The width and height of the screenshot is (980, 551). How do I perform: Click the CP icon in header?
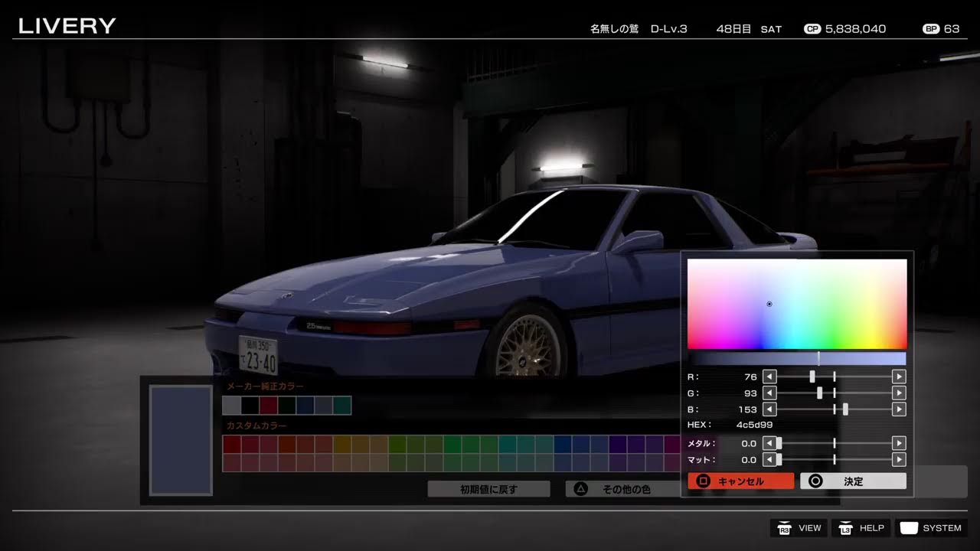click(812, 29)
